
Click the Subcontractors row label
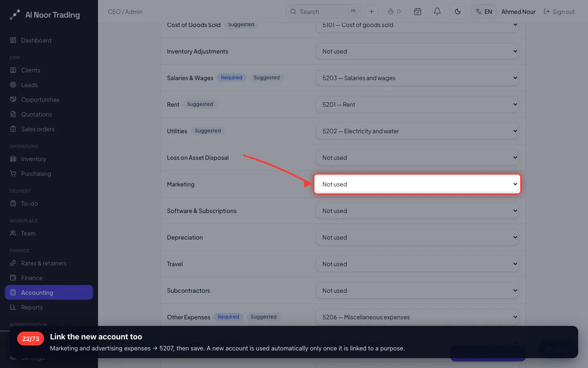[188, 290]
